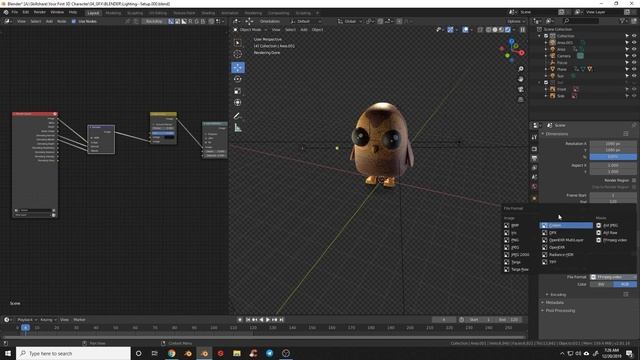Viewport: 640px width, 360px height.
Task: Switch perspective/orthographic grid icon in viewport
Action: [x=521, y=99]
